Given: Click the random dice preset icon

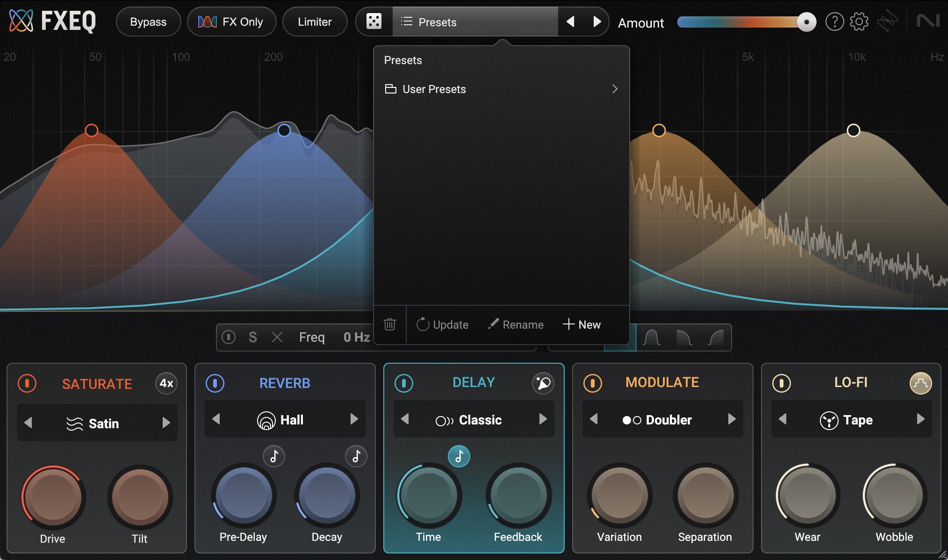Looking at the screenshot, I should pyautogui.click(x=373, y=22).
